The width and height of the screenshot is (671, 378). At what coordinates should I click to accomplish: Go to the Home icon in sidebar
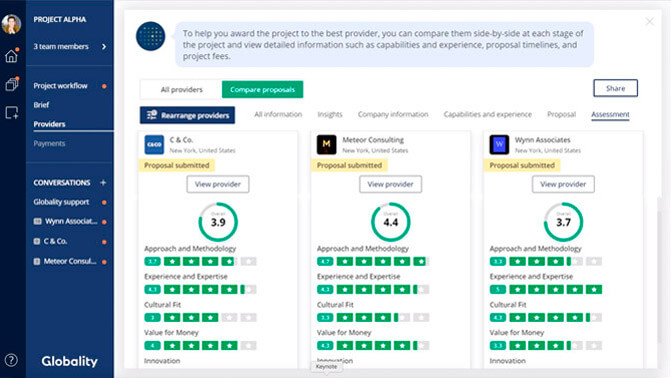(x=12, y=56)
